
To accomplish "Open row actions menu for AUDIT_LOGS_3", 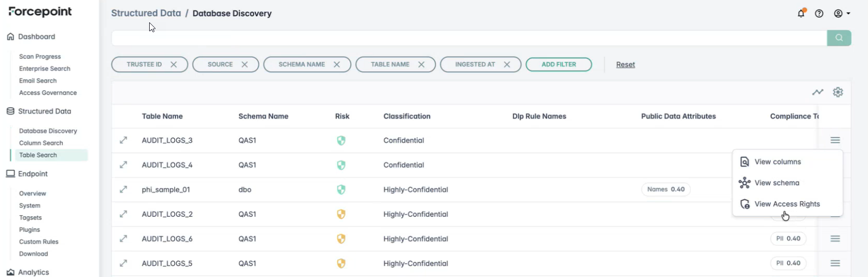I will [x=835, y=140].
